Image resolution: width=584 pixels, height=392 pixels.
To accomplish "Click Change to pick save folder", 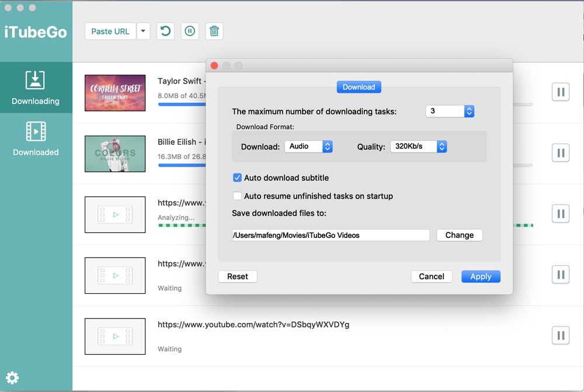I will (460, 235).
